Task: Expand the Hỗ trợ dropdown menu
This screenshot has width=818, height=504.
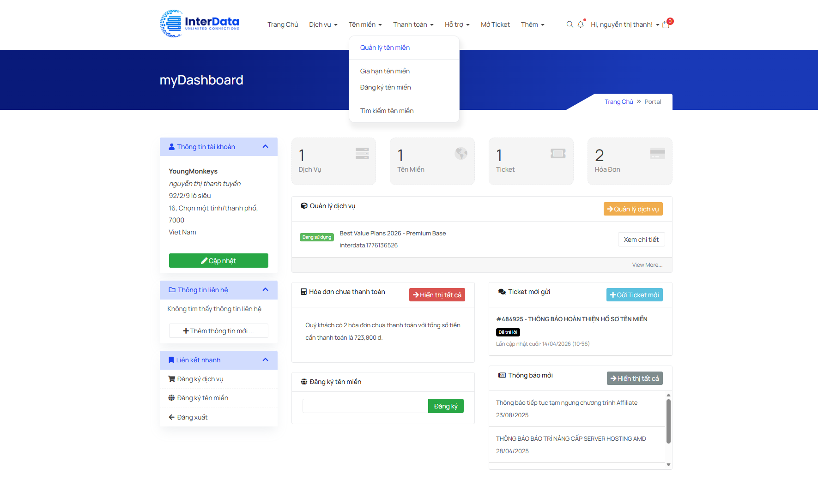Action: [457, 24]
